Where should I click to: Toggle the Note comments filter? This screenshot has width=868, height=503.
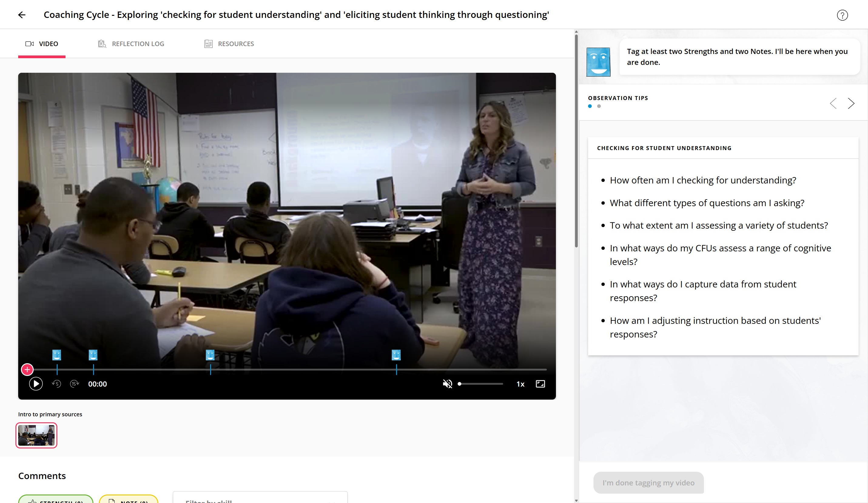click(x=129, y=500)
